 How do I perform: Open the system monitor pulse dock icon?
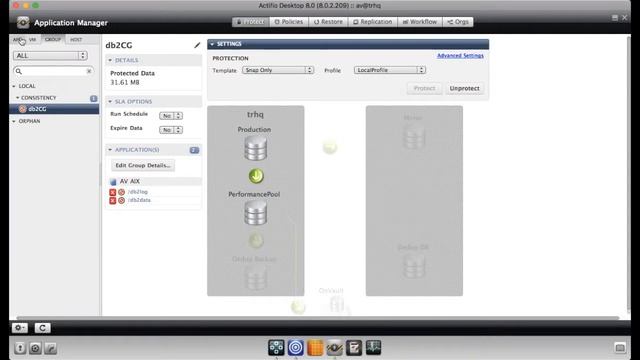[373, 347]
